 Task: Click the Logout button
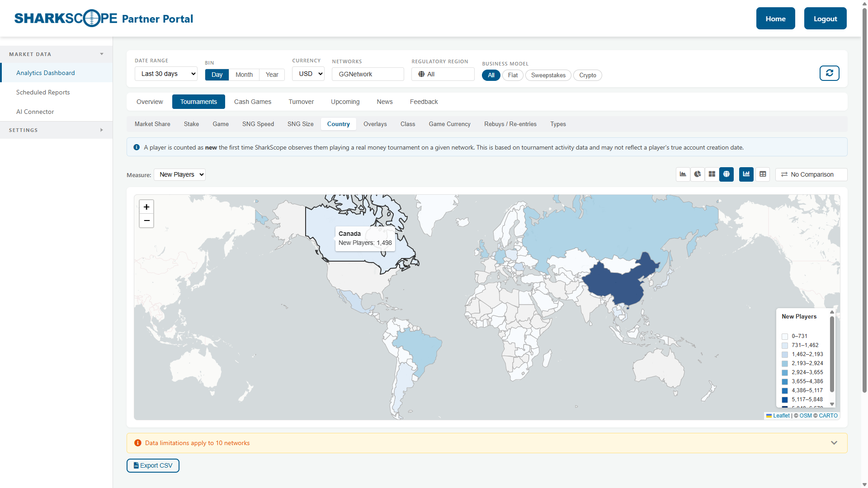[826, 19]
